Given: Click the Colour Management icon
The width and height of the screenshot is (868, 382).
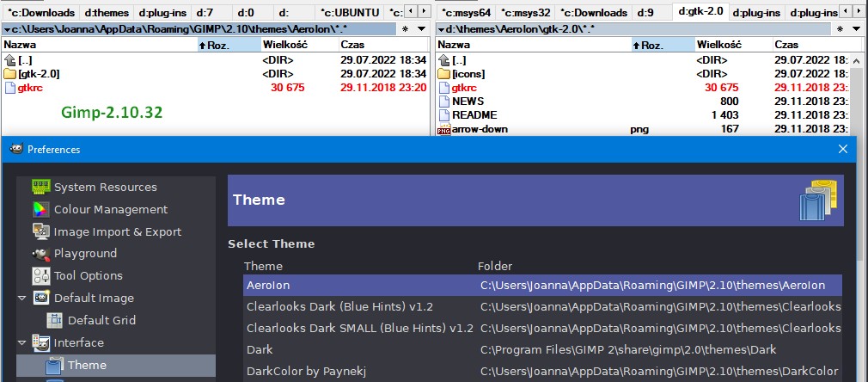Looking at the screenshot, I should (x=41, y=210).
